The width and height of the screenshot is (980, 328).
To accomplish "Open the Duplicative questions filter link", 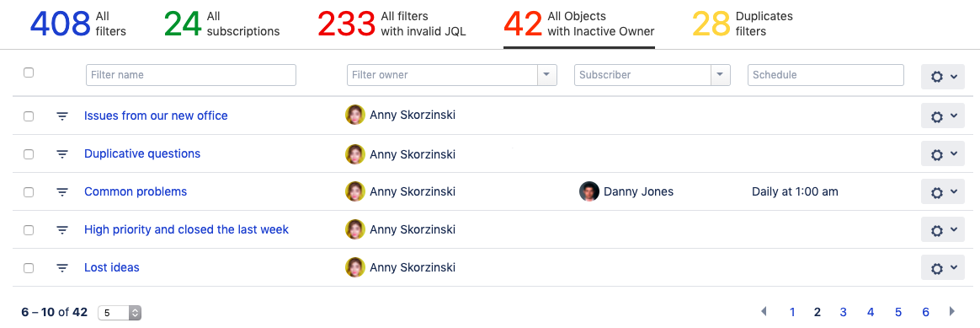I will 142,153.
